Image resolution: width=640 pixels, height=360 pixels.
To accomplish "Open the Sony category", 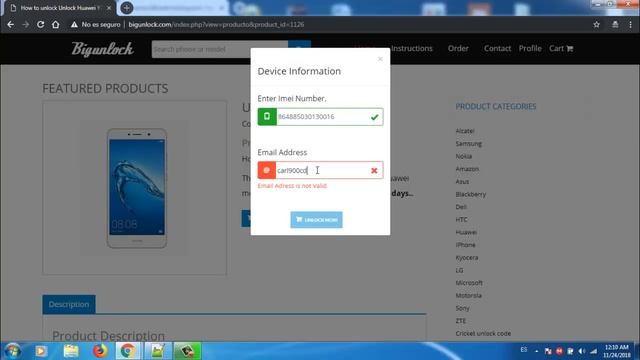I will pyautogui.click(x=462, y=308).
